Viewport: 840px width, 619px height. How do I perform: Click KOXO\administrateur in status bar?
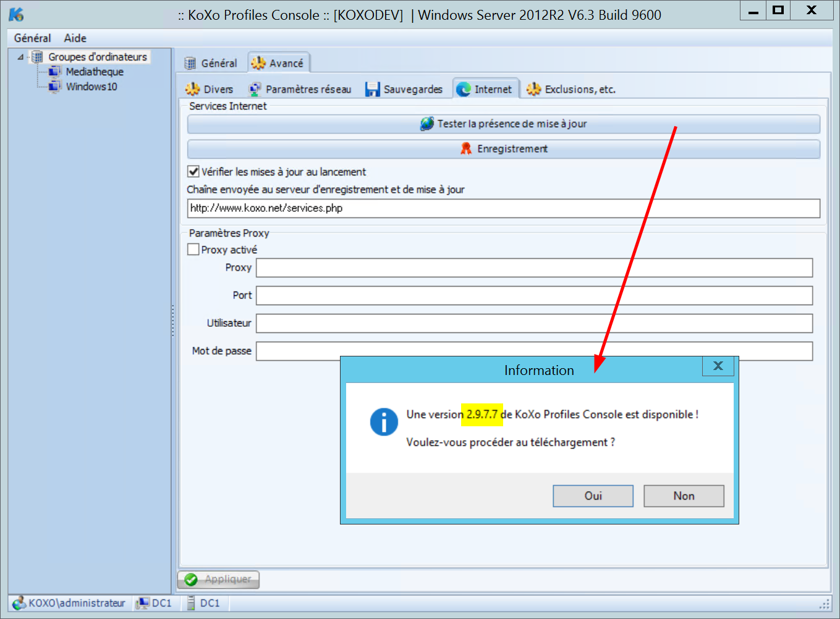click(77, 603)
